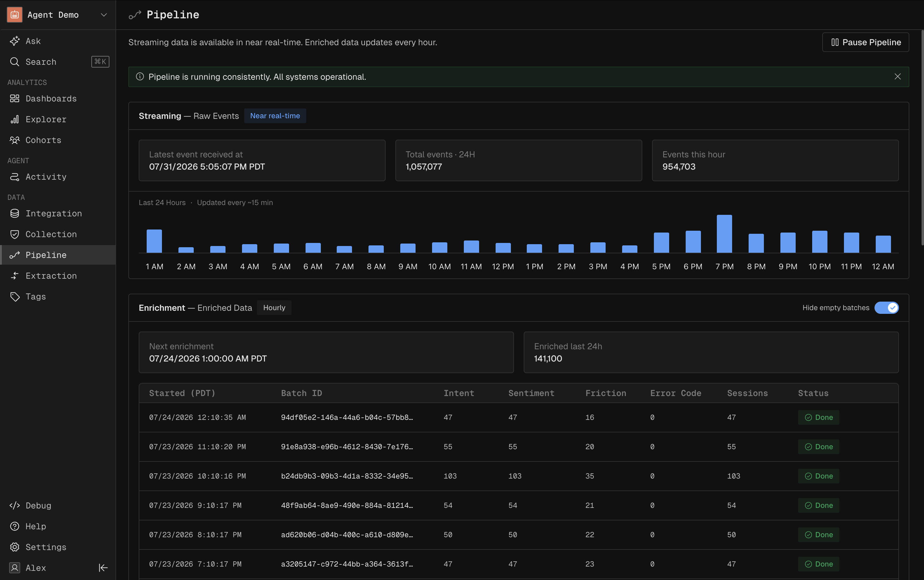
Task: Click the Events this hour value 954,703
Action: click(679, 167)
